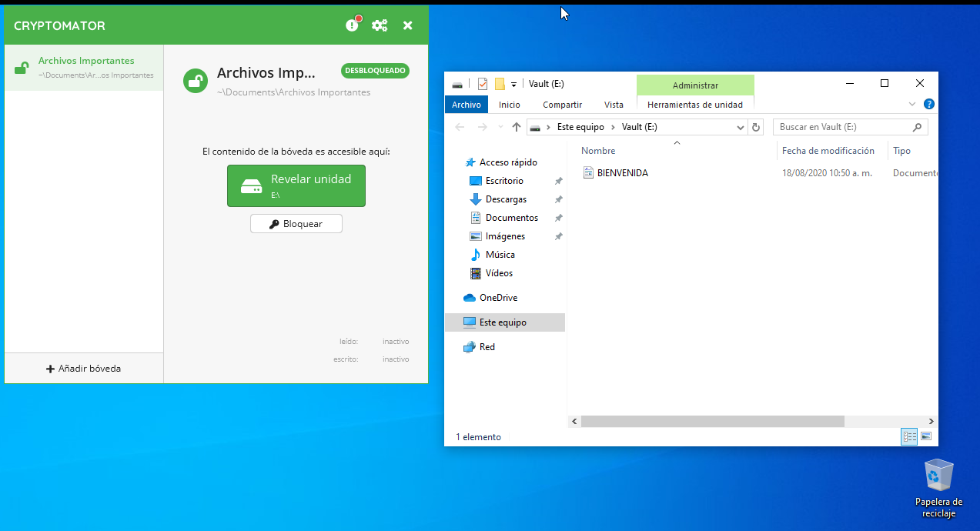Click BIENVENIDA modification date 18/08/2020
The image size is (980, 531).
click(827, 173)
